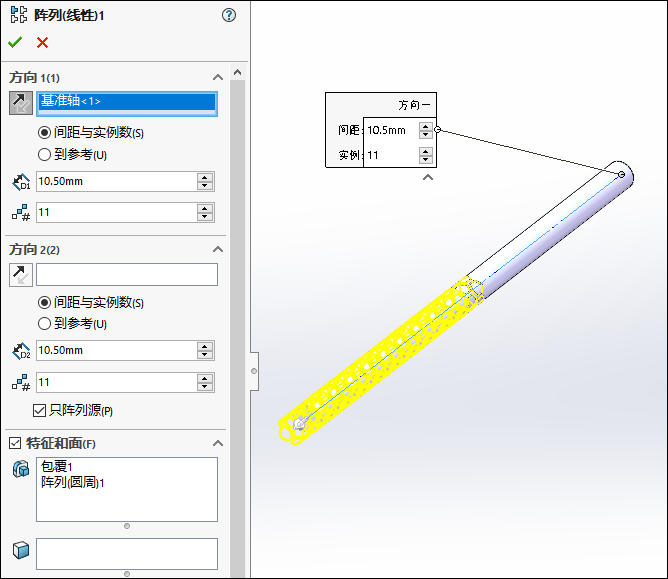Click the features to pattern icon
The width and height of the screenshot is (668, 579).
point(21,469)
